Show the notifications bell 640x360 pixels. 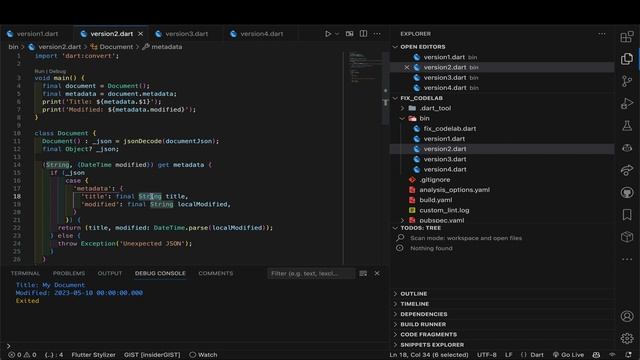click(629, 355)
